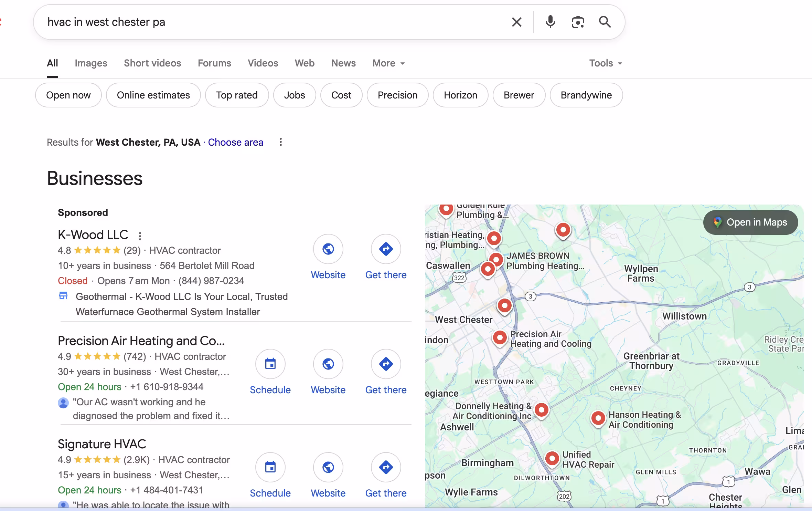812x511 pixels.
Task: Click Signature HVAC phone +1 484-401-7431
Action: [167, 490]
